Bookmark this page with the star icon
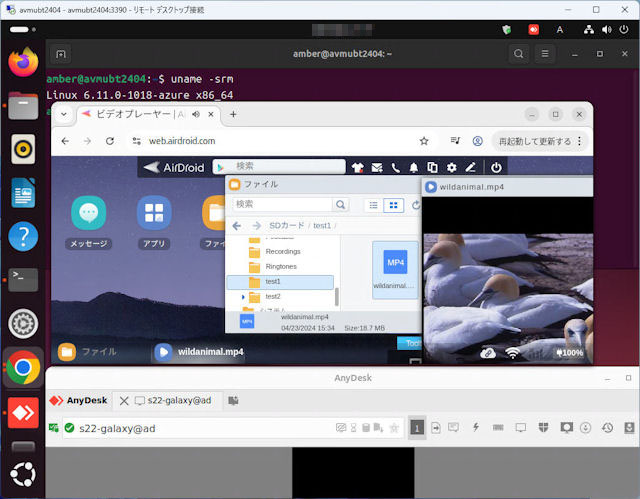Viewport: 640px width, 499px height. [x=424, y=141]
